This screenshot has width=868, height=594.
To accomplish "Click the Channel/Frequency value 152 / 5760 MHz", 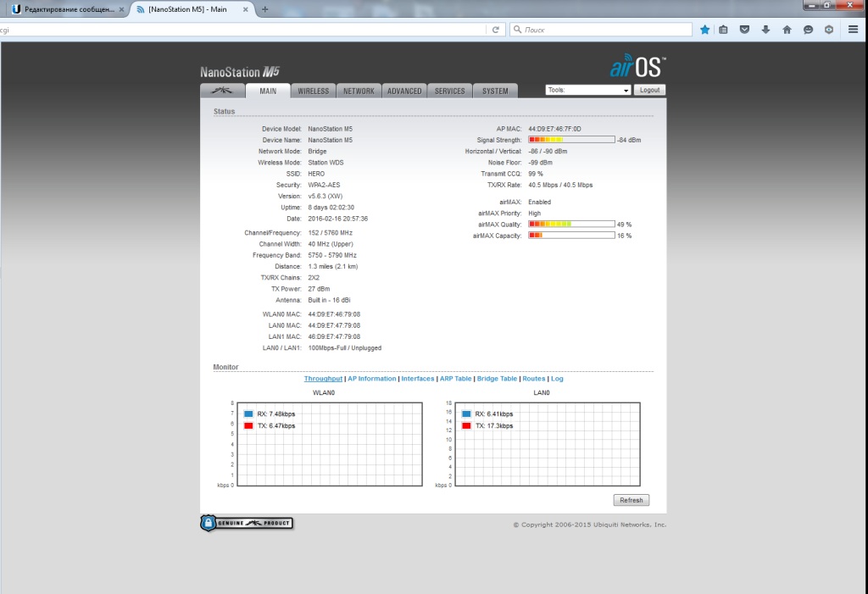I will (x=331, y=233).
